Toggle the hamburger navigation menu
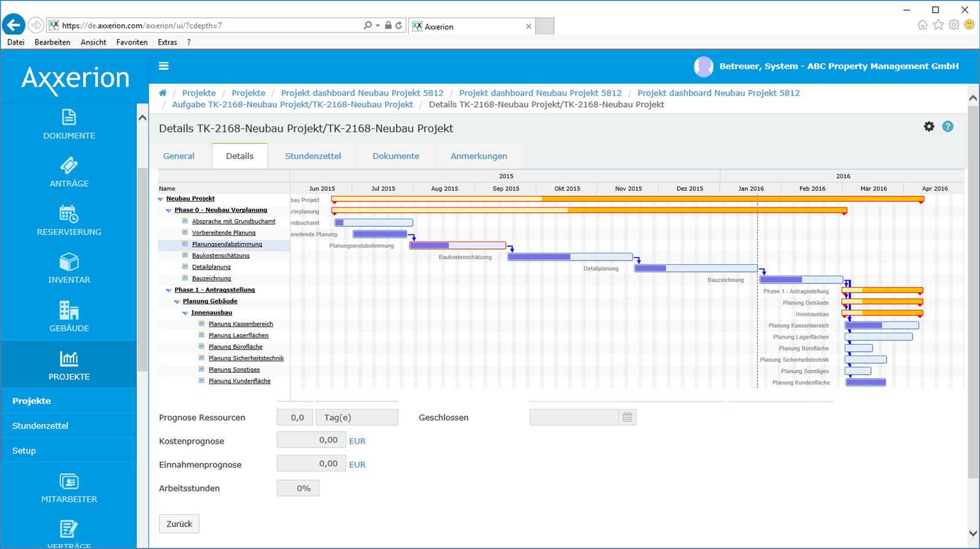The image size is (980, 549). 164,66
